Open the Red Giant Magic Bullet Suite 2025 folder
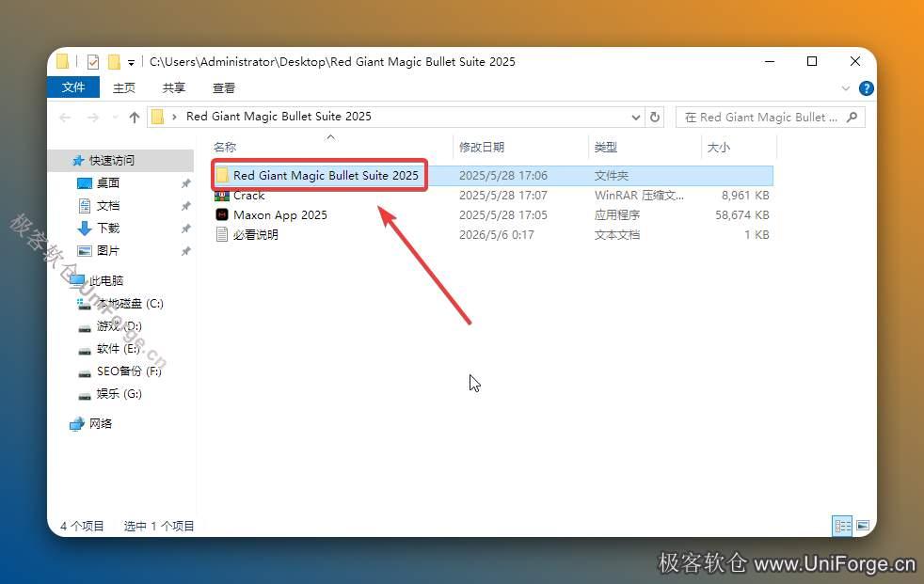Screen dimensions: 924x584 tap(326, 176)
